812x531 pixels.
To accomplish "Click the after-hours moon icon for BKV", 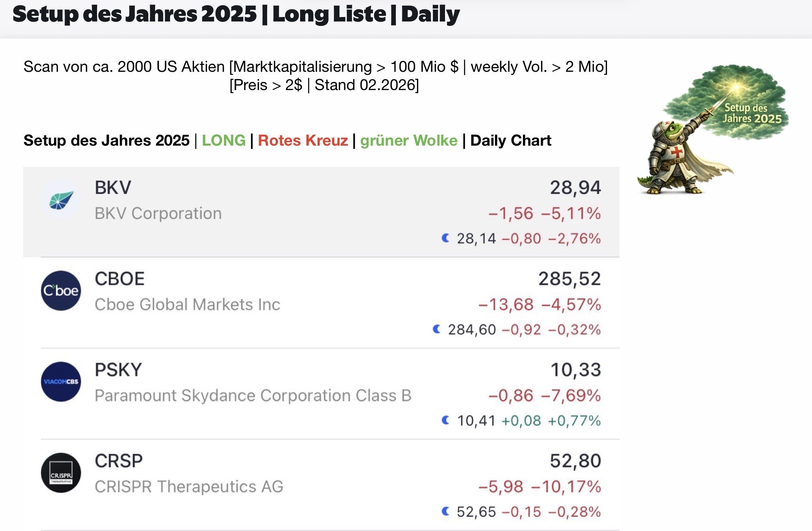I will (x=445, y=238).
